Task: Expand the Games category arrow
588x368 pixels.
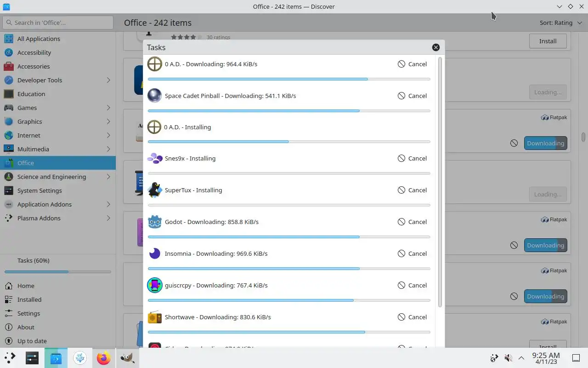Action: pos(108,108)
